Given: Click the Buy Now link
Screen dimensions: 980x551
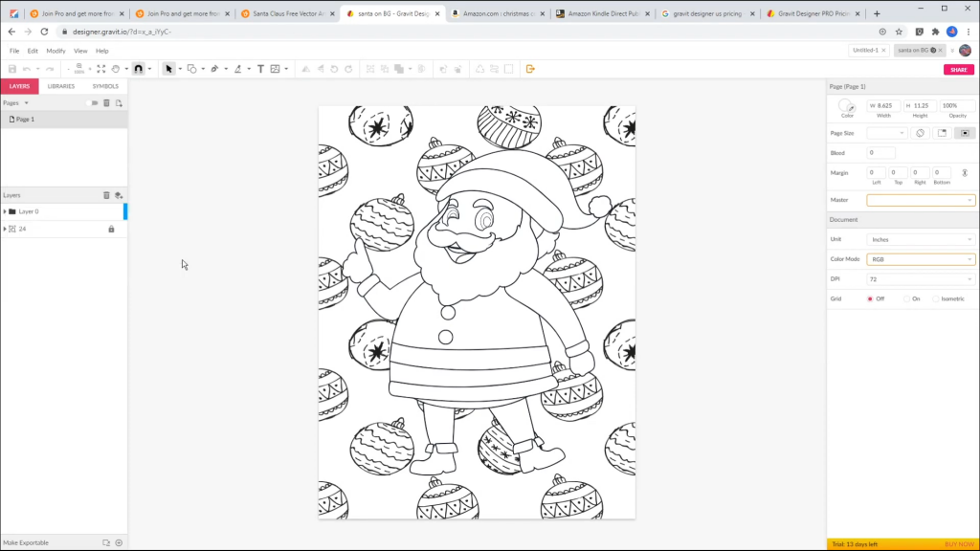Looking at the screenshot, I should tap(959, 544).
